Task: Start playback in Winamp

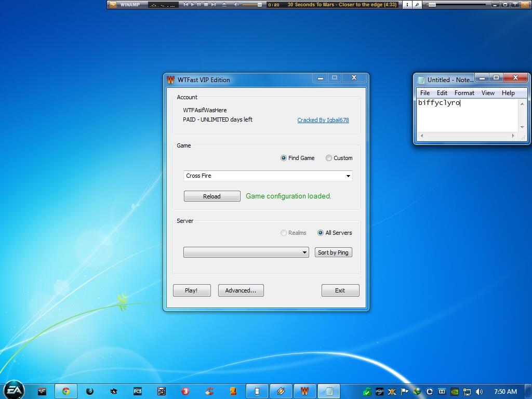Action: (192, 4)
